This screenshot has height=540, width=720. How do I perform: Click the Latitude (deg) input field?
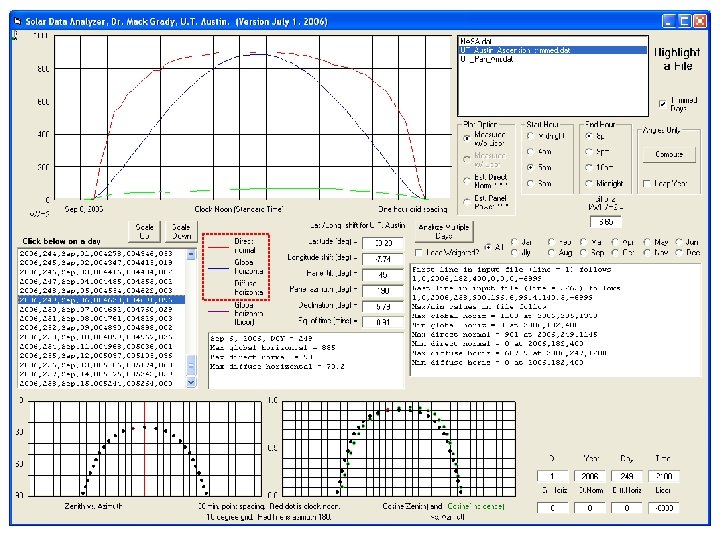coord(383,242)
